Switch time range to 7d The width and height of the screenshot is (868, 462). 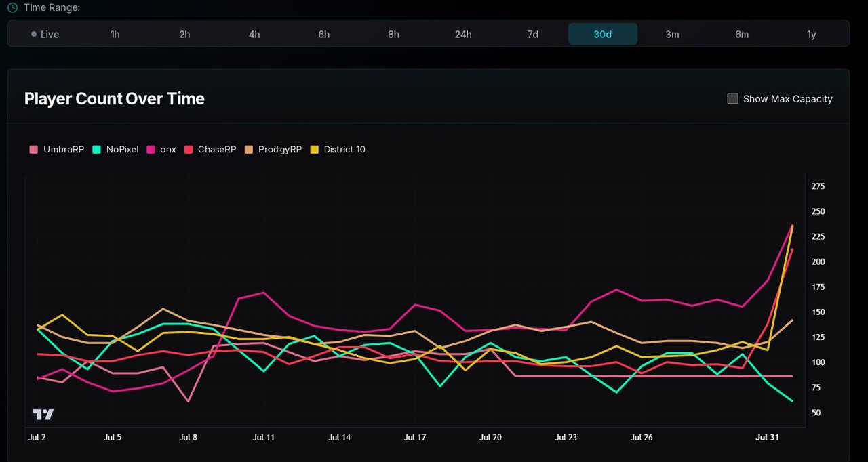[533, 34]
